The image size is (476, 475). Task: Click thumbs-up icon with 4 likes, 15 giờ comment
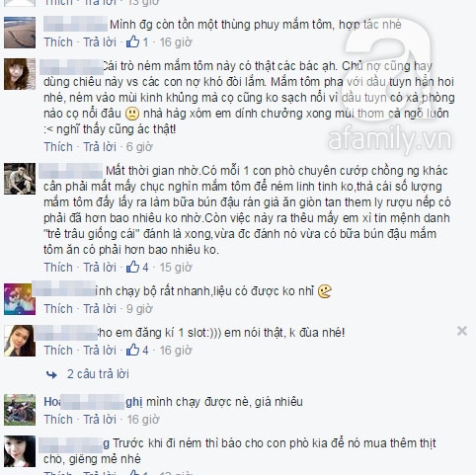(x=133, y=267)
